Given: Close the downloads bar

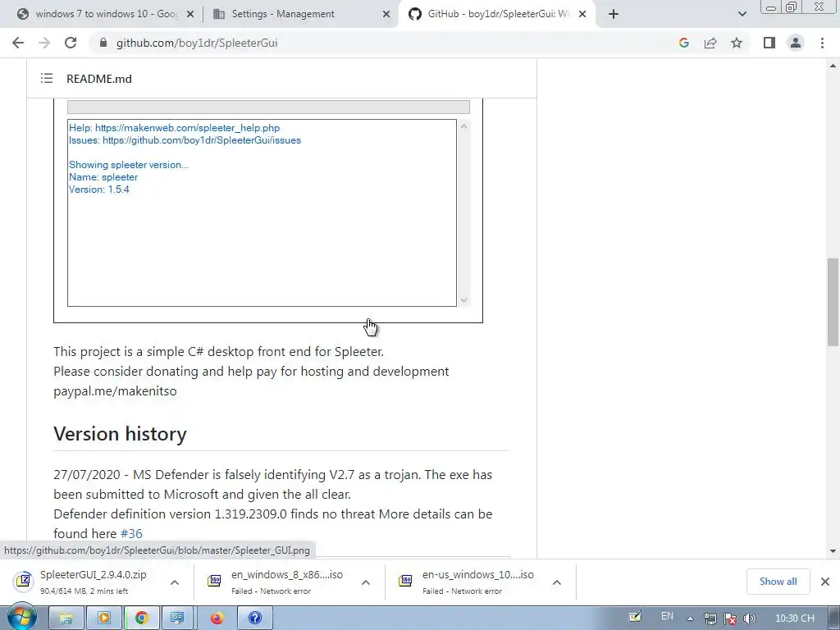Looking at the screenshot, I should [x=825, y=582].
